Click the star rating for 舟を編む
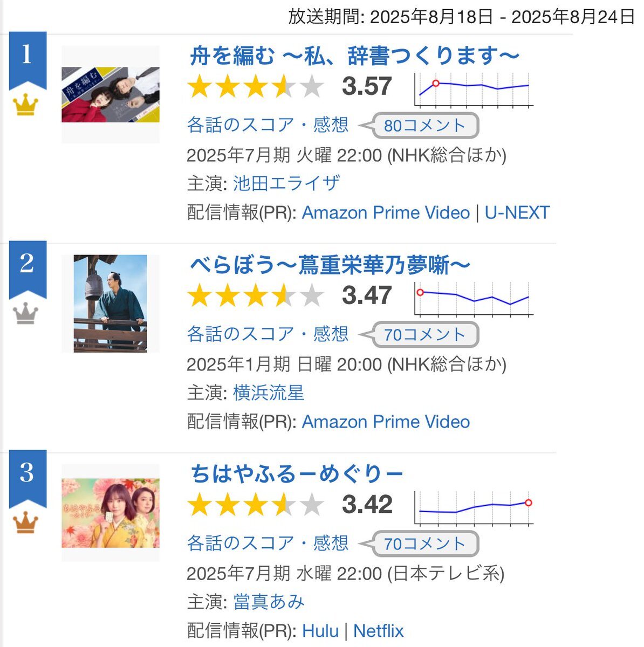 tap(255, 87)
